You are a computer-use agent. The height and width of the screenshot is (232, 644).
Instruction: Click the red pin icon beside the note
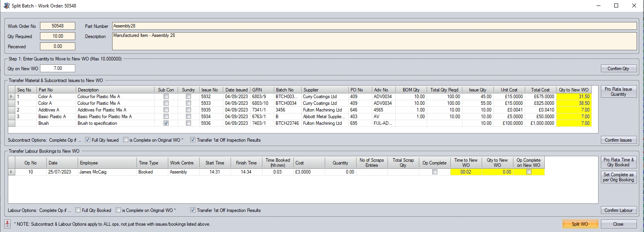pos(7,224)
